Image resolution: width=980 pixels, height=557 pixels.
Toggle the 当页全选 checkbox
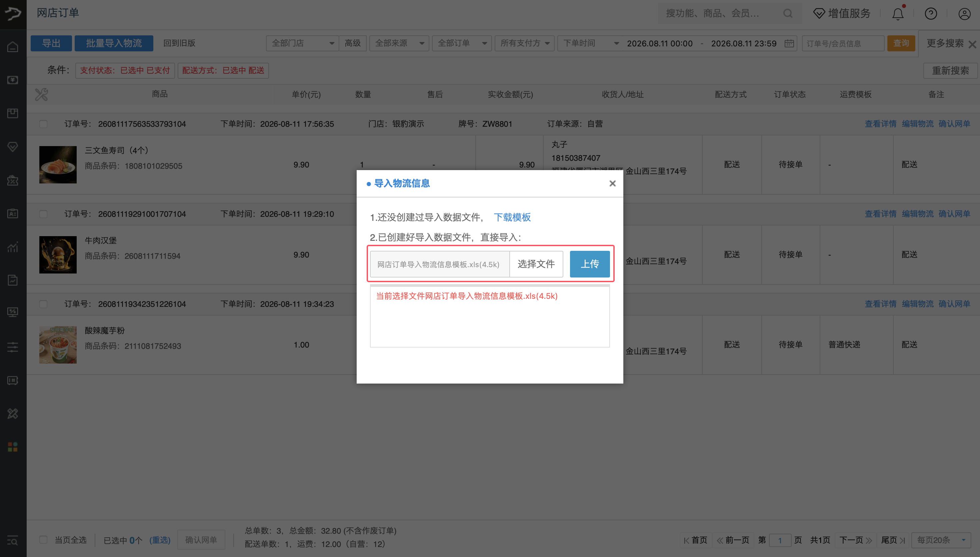(x=43, y=539)
